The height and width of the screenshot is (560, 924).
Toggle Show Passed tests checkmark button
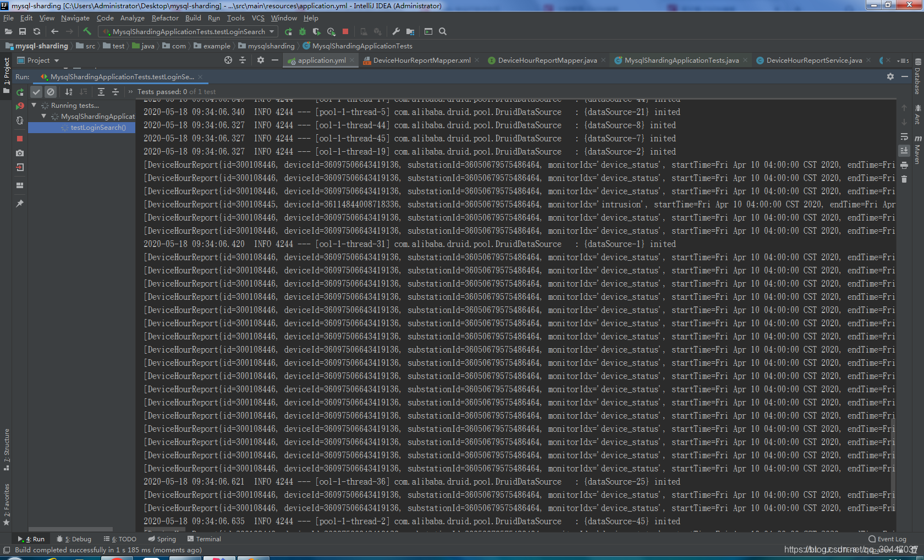point(36,92)
